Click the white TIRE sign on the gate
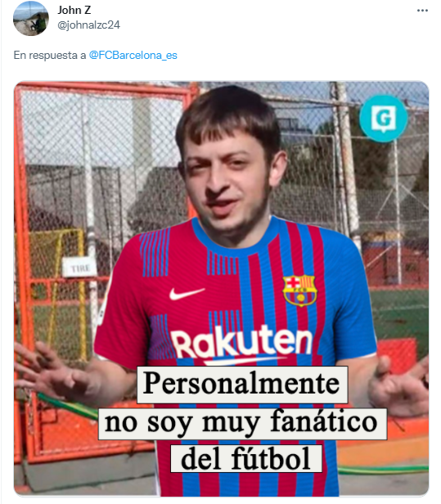 click(79, 268)
